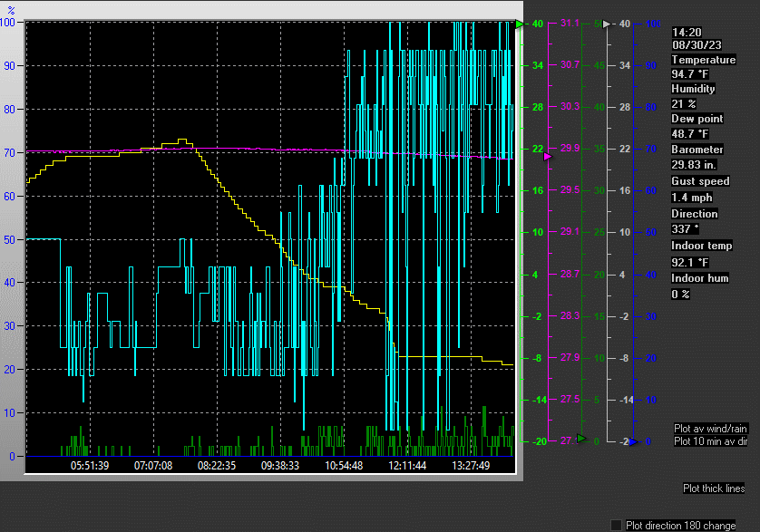Select the Barometer label
This screenshot has height=532, width=760.
(x=697, y=150)
